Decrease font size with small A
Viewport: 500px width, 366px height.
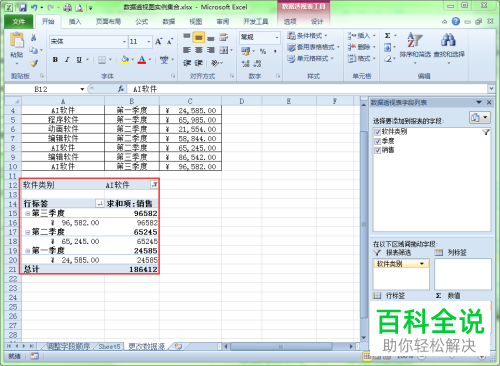[170, 41]
